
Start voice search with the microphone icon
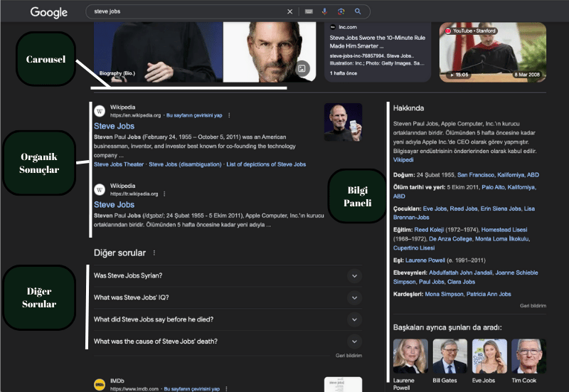click(325, 11)
